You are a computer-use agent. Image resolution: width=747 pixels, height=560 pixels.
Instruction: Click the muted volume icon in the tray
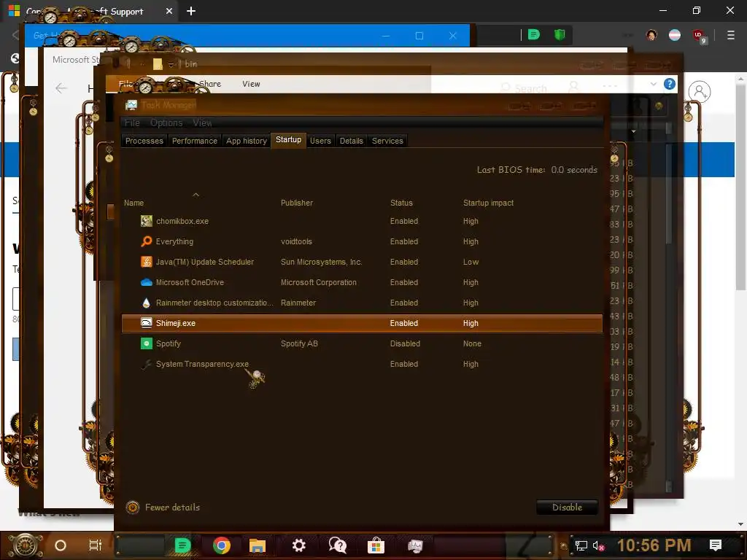click(x=599, y=545)
